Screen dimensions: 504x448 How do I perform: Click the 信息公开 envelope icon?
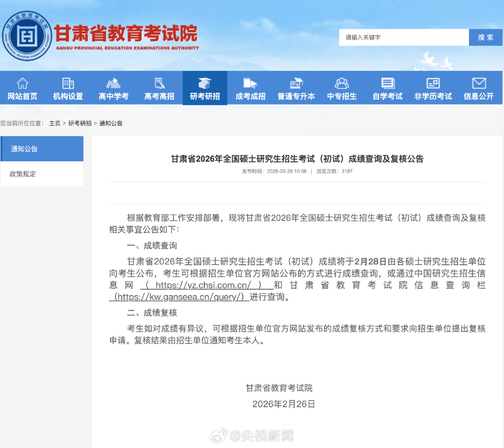(x=479, y=83)
